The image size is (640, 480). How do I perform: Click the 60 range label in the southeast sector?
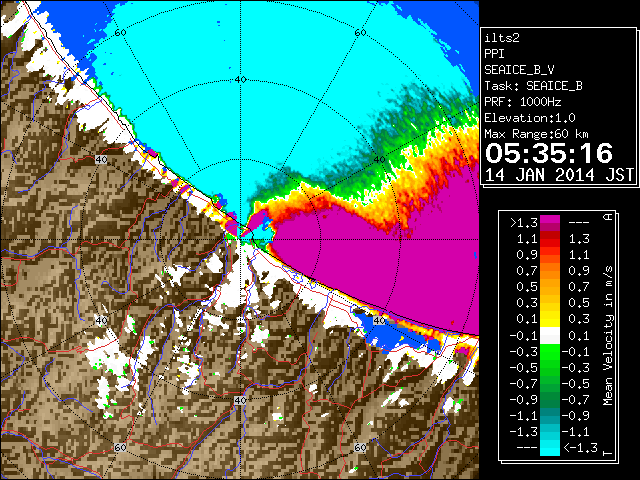360,448
